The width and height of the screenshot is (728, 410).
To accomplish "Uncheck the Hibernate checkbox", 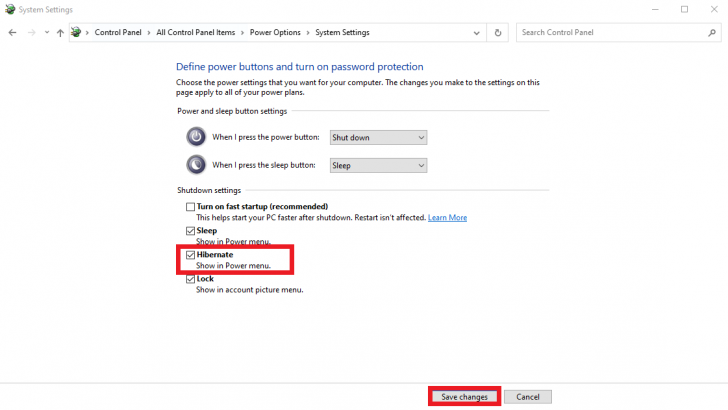I will (190, 255).
